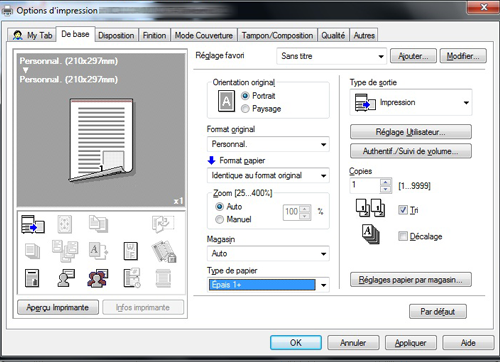Click the greyed copy security padlock icon
The height and width of the screenshot is (362, 500).
(x=164, y=252)
